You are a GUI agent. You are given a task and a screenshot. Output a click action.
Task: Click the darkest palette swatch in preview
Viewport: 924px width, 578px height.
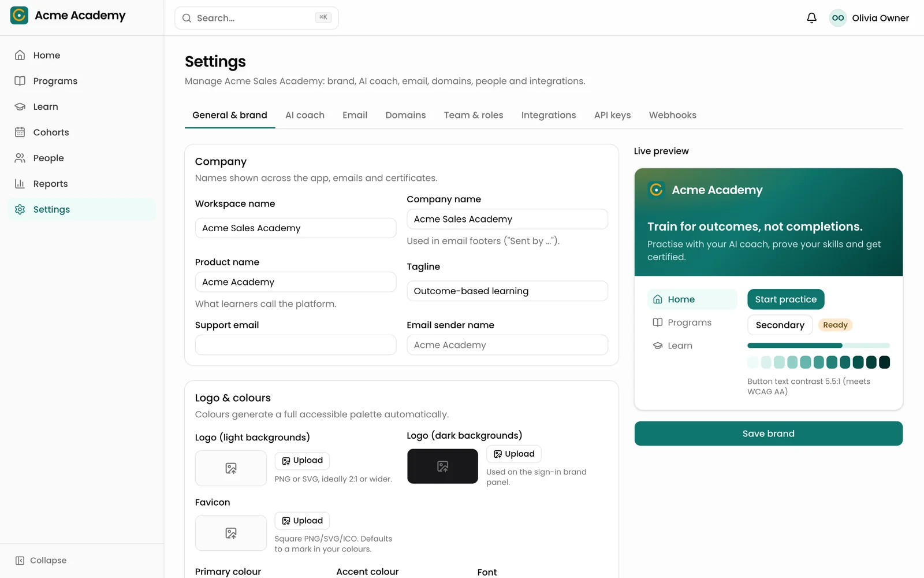(x=884, y=362)
